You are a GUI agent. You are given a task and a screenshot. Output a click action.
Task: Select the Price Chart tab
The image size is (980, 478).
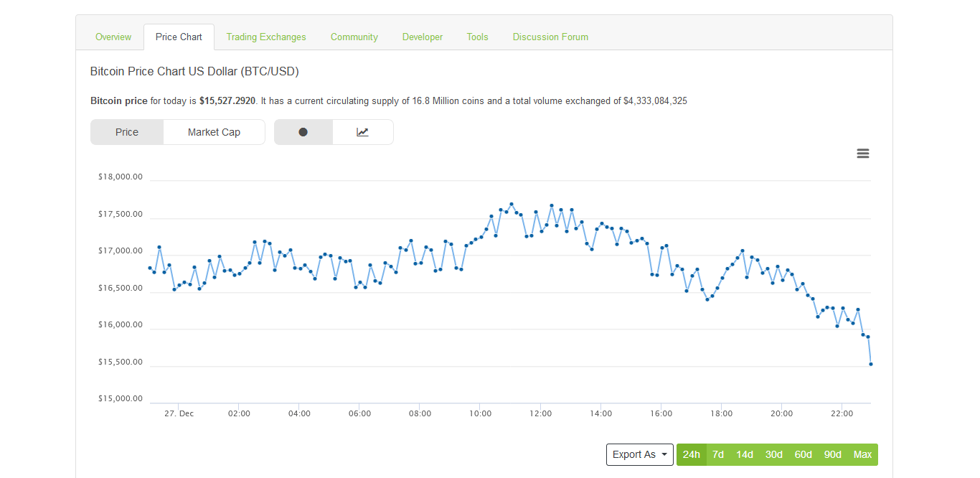tap(179, 37)
